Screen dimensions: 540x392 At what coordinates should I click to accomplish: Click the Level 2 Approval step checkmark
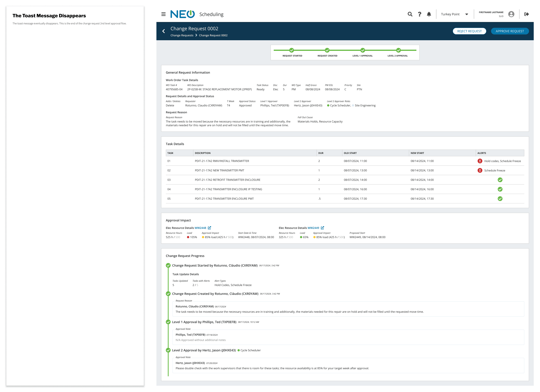click(398, 50)
